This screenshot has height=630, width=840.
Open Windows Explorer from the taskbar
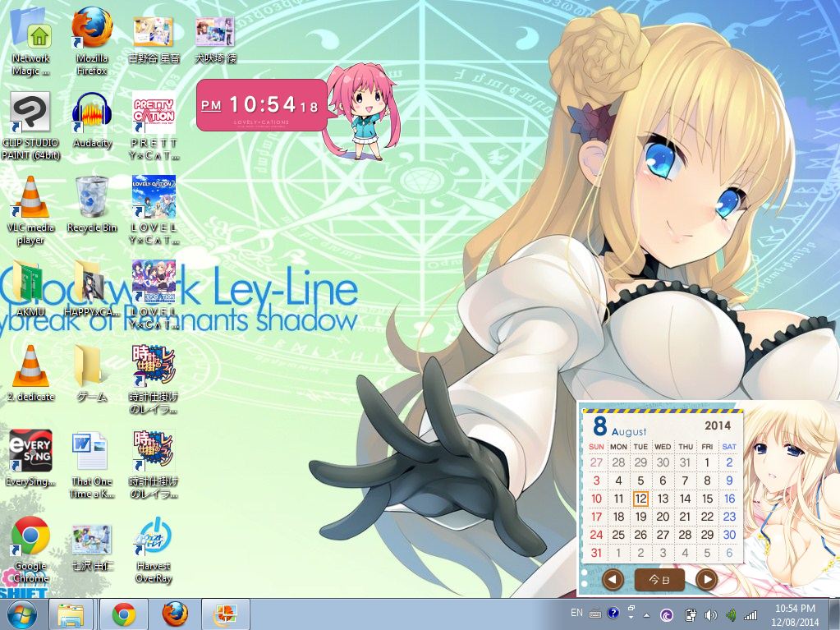click(x=71, y=614)
